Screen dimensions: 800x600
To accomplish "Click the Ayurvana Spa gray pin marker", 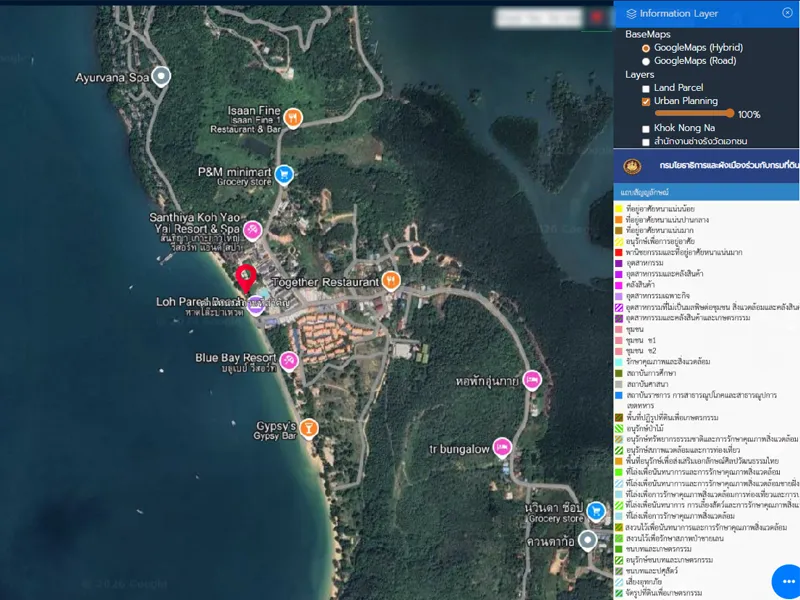I will pyautogui.click(x=161, y=76).
